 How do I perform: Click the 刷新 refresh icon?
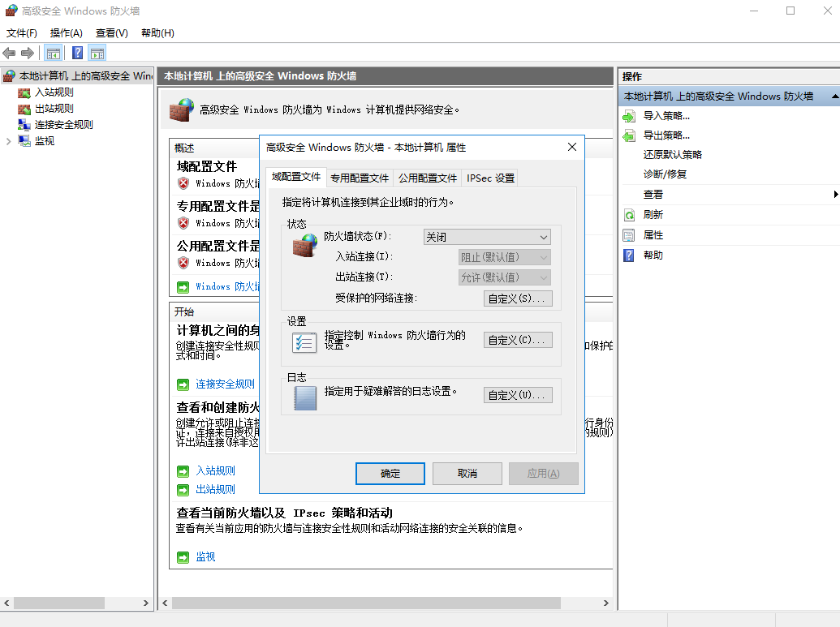pos(629,215)
